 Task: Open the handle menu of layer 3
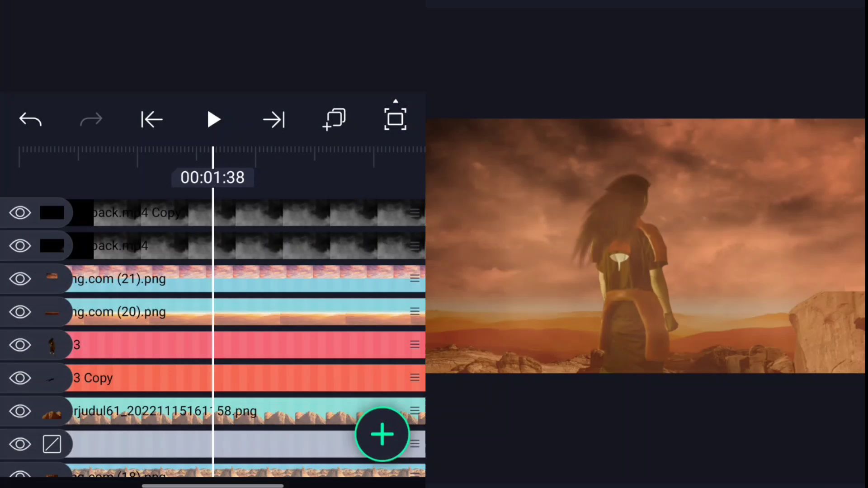[x=415, y=345]
